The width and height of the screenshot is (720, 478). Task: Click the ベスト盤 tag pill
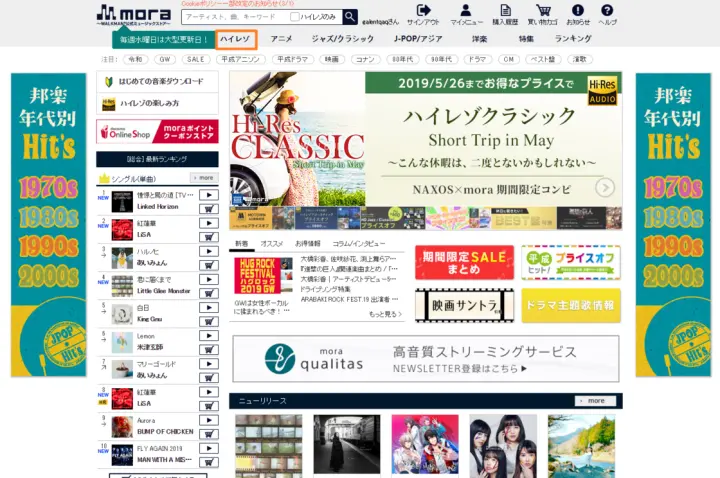click(543, 59)
